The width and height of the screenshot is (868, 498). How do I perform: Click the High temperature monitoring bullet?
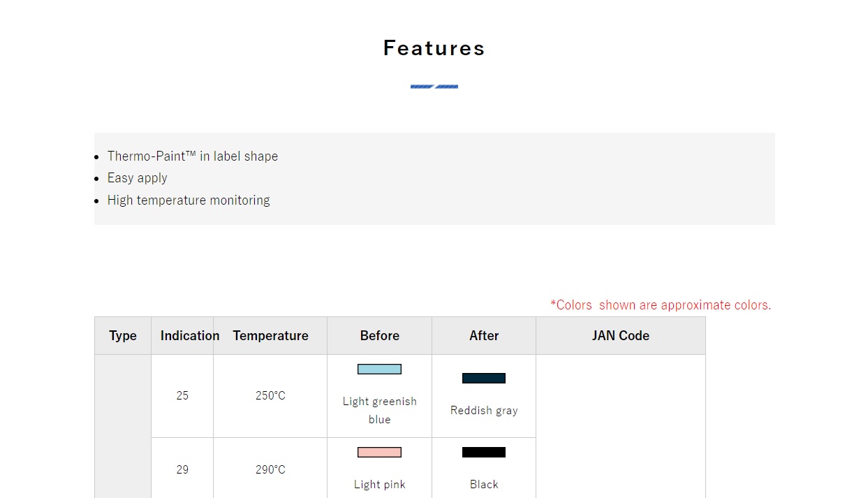[x=188, y=200]
